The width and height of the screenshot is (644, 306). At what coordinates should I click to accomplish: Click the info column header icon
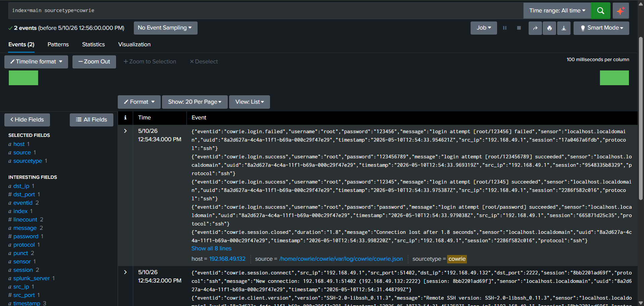(x=125, y=117)
